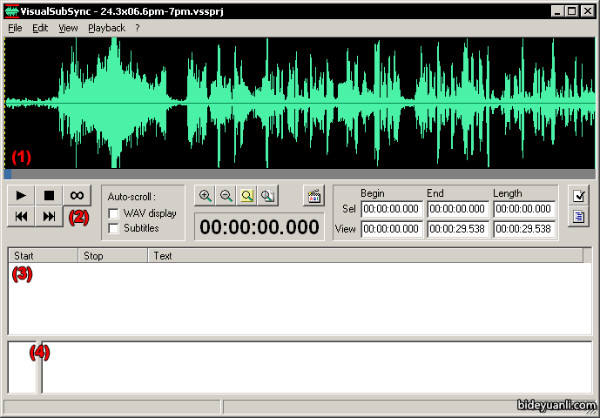This screenshot has width=600, height=418.
Task: Enable Subtitles auto-scroll checkbox
Action: (114, 228)
